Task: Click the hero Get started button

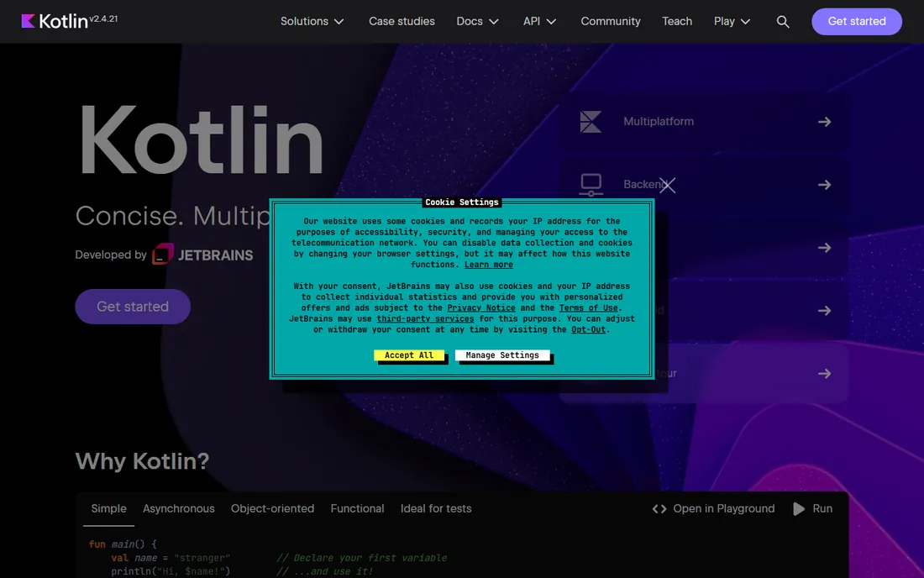Action: (133, 307)
